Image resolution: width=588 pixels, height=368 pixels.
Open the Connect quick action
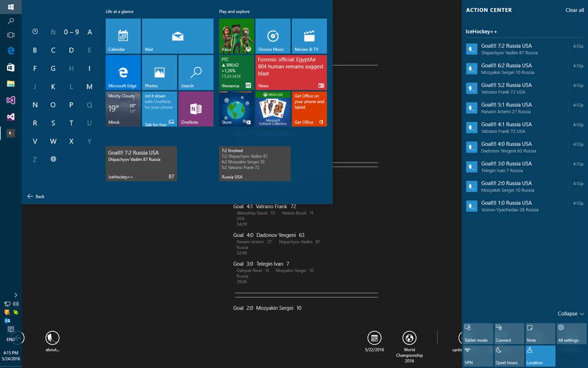[x=509, y=333]
